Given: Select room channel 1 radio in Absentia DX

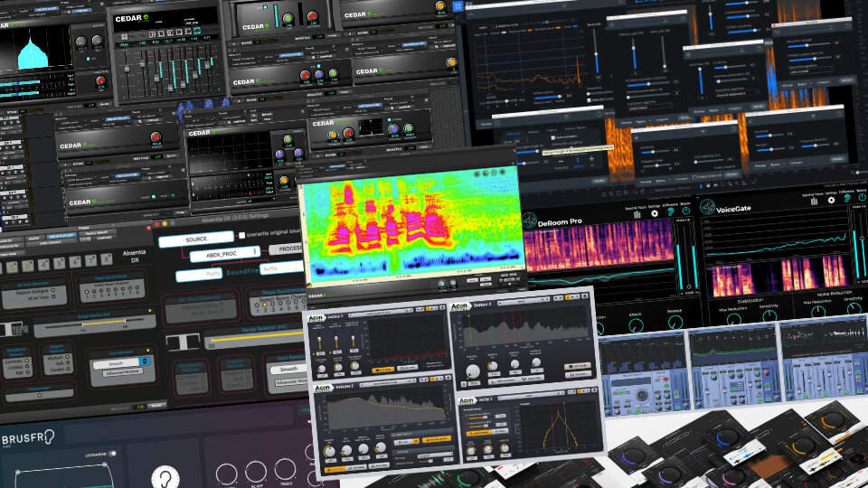Looking at the screenshot, I should [87, 291].
